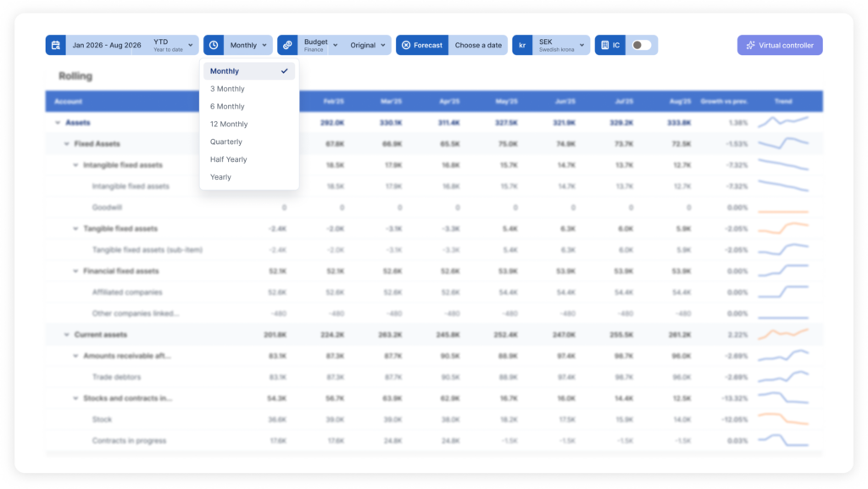
Task: Click the clock icon beside Monthly
Action: point(214,46)
